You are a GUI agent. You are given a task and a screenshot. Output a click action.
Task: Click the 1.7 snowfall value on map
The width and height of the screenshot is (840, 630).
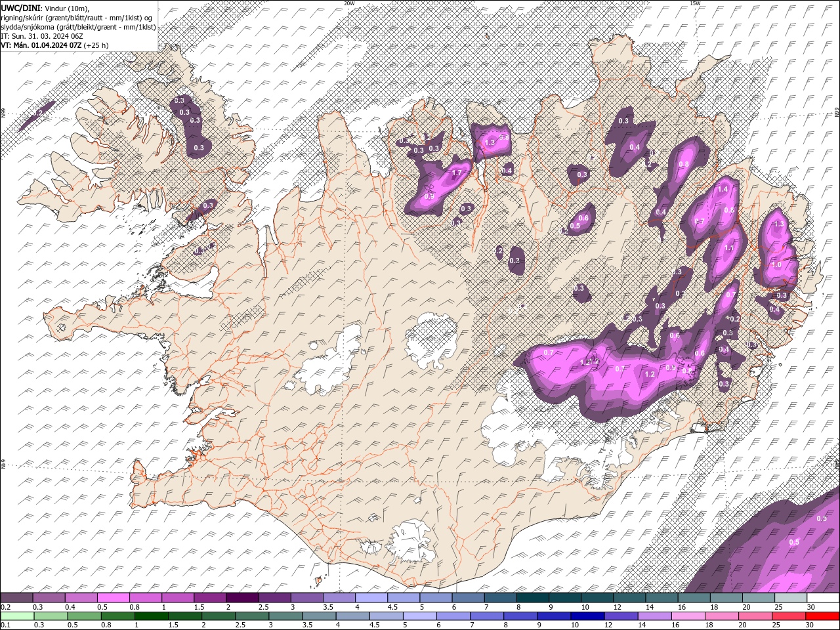(x=458, y=173)
